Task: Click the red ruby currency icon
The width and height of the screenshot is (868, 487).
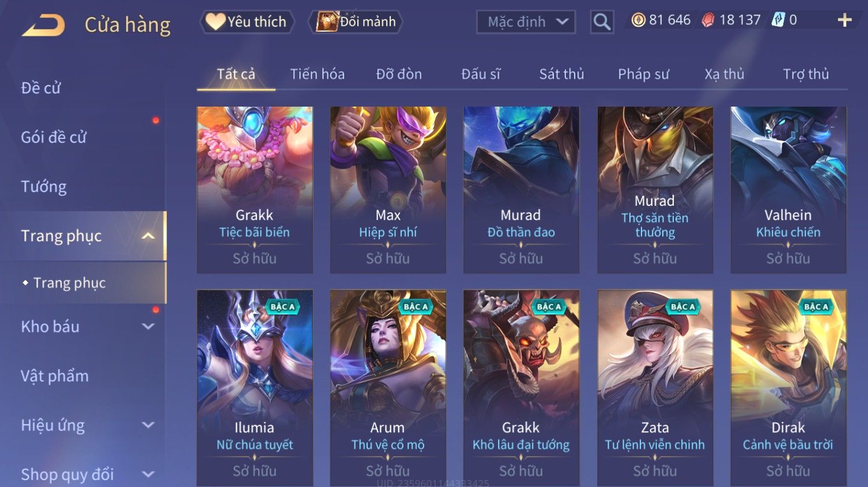Action: pos(708,20)
